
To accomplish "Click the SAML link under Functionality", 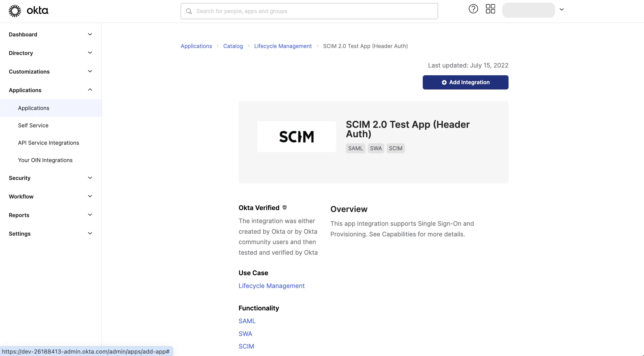I will 247,321.
